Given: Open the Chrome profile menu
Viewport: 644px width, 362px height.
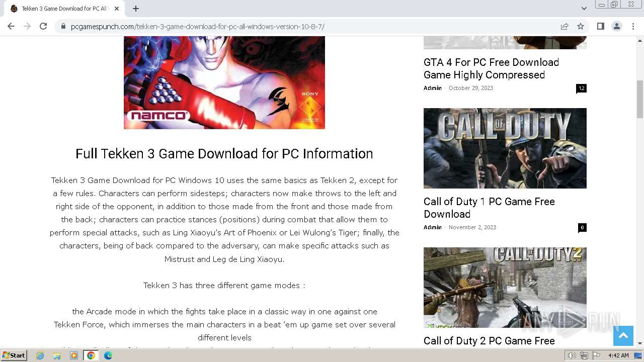Looking at the screenshot, I should 616,26.
